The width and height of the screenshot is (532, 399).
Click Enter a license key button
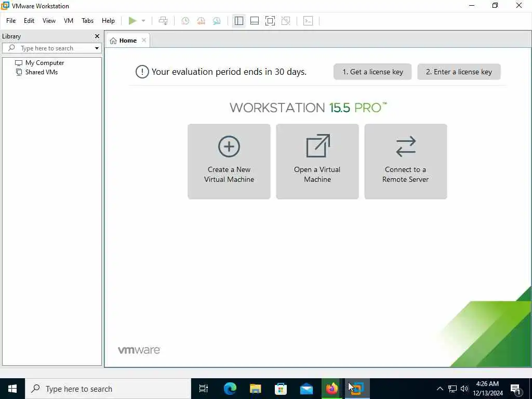459,72
